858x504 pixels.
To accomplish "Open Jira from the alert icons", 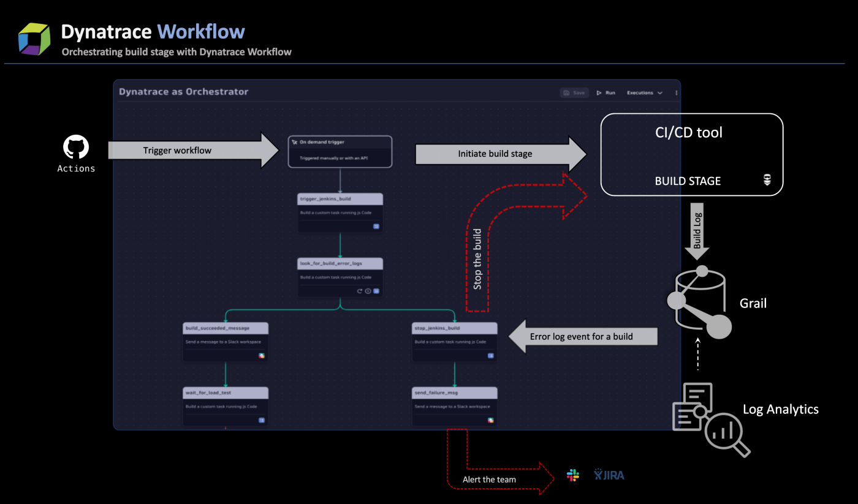I will (609, 475).
